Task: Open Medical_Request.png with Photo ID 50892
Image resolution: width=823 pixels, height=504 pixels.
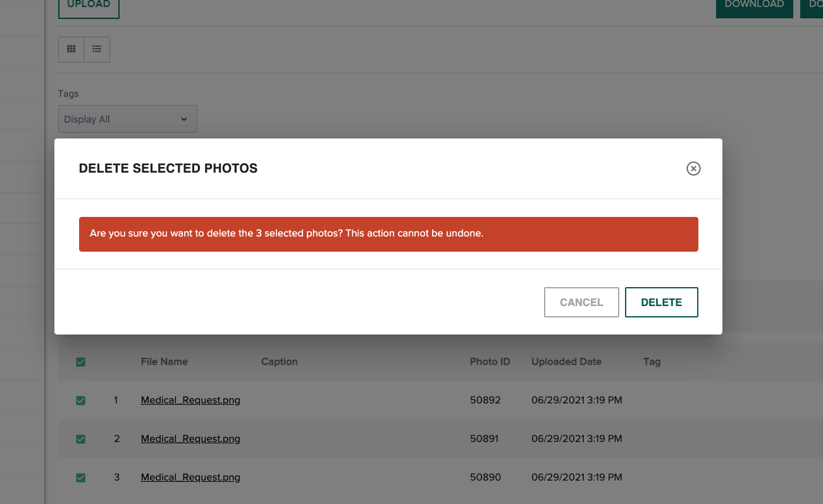Action: 190,400
